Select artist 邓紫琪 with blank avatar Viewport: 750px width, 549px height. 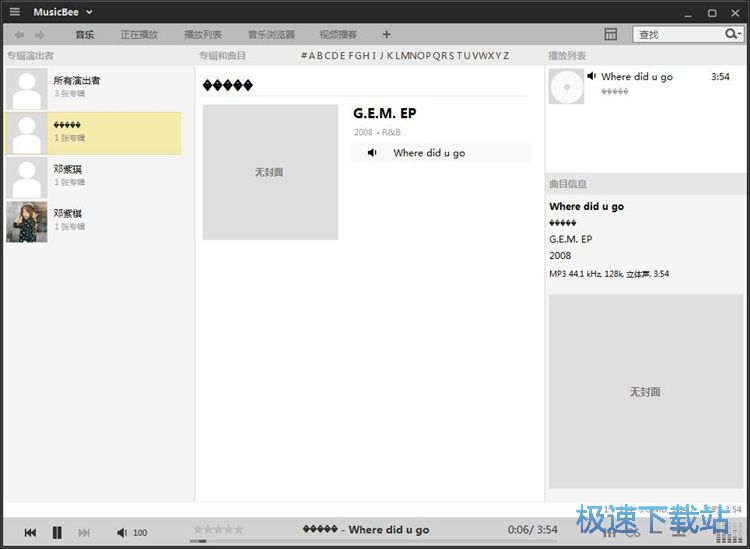point(93,177)
